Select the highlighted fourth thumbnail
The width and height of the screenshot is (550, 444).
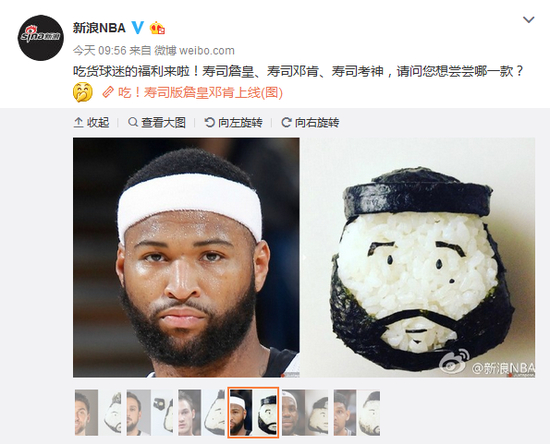(x=253, y=412)
